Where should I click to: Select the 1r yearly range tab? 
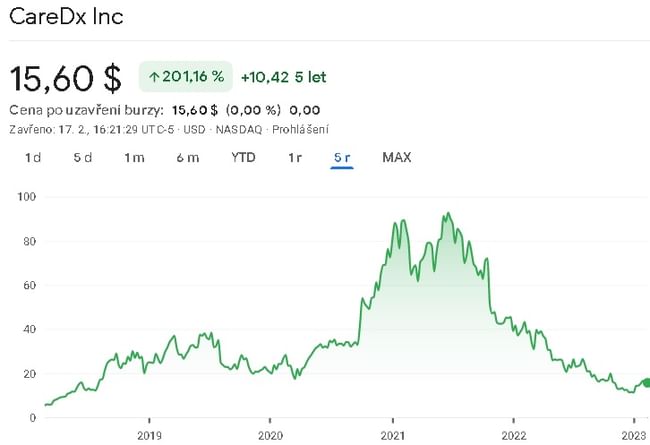tap(295, 157)
